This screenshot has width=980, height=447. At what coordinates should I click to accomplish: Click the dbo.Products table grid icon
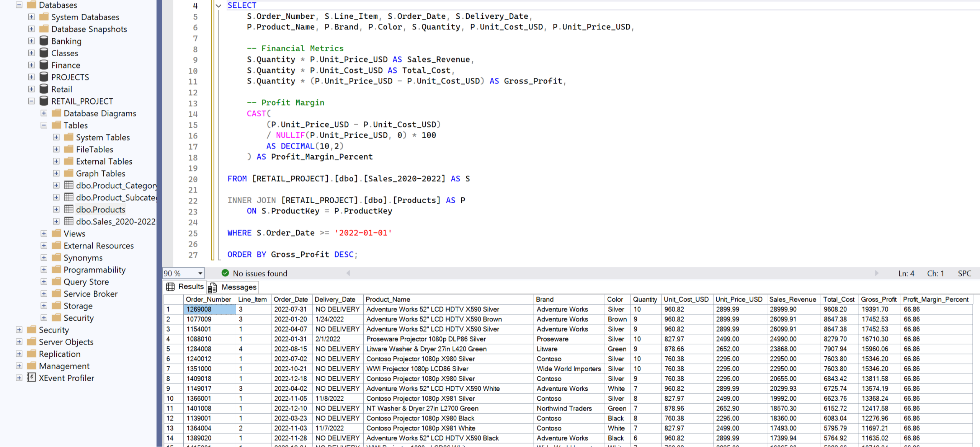69,209
